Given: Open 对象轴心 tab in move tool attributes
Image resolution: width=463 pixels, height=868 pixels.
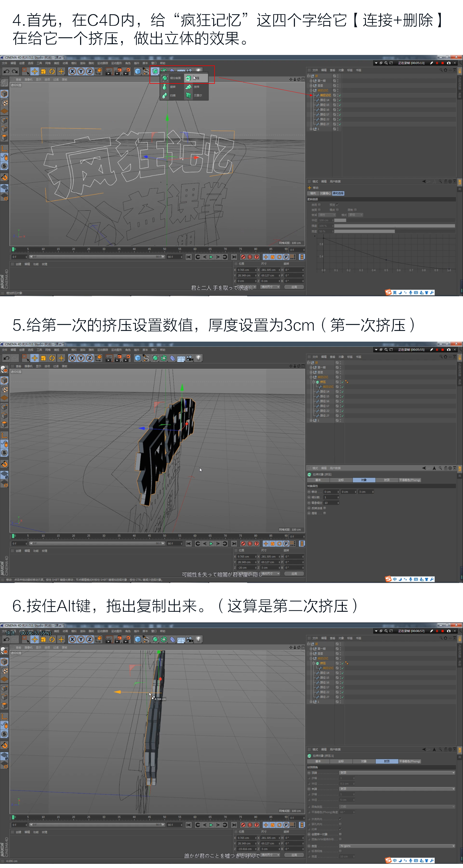Looking at the screenshot, I should point(325,193).
